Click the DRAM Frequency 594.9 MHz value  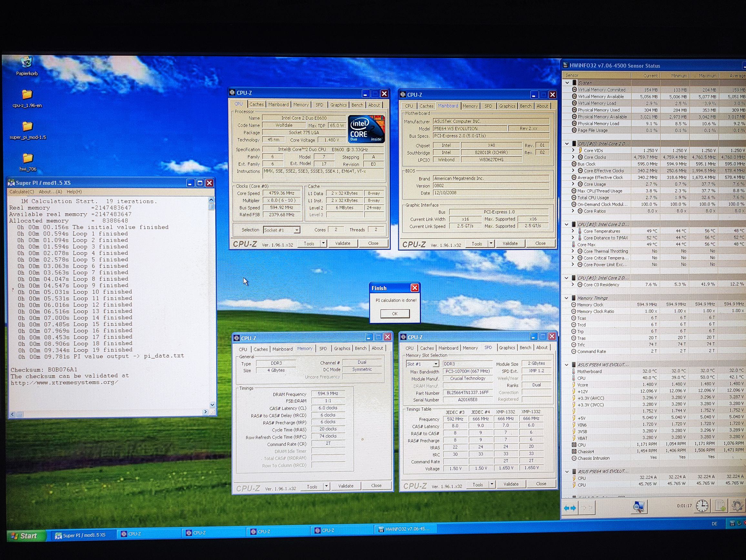[x=328, y=394]
